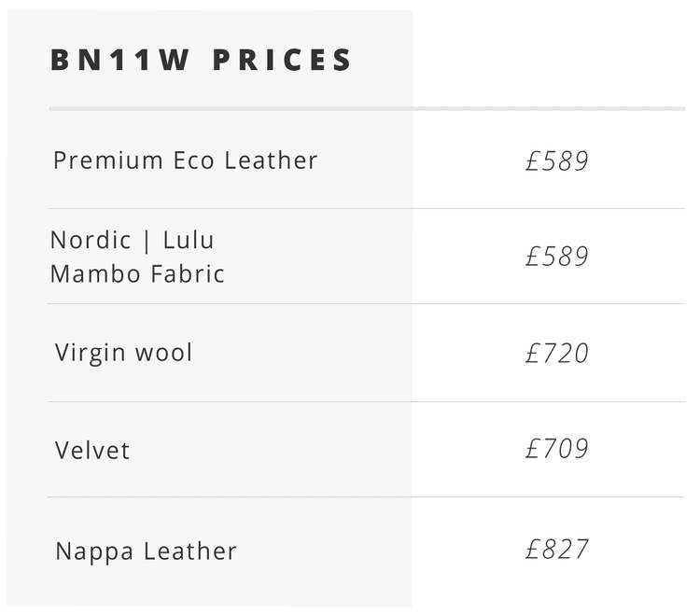The height and width of the screenshot is (614, 700).
Task: Click the word PRICES in heading
Action: (283, 60)
